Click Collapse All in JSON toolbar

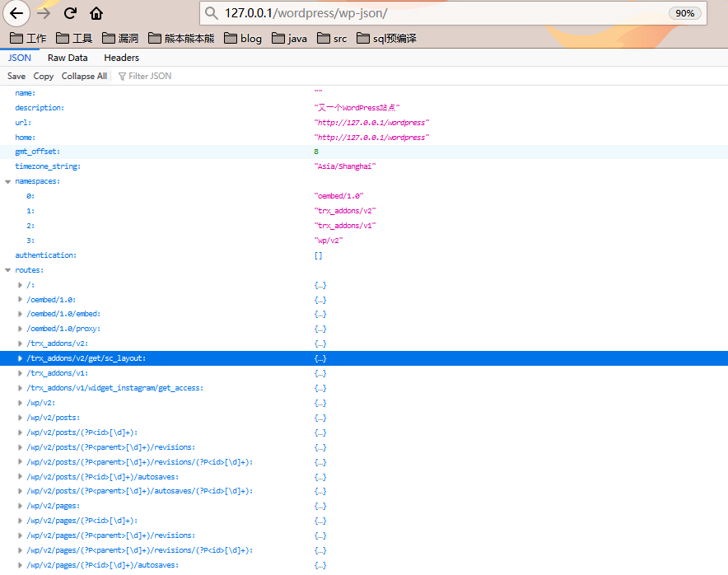tap(84, 76)
